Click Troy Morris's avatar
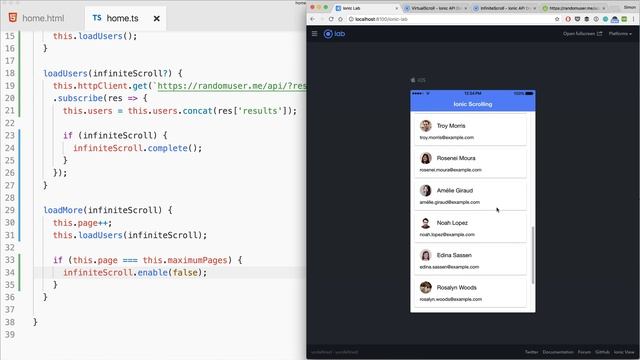This screenshot has width=640, height=360. point(426,126)
